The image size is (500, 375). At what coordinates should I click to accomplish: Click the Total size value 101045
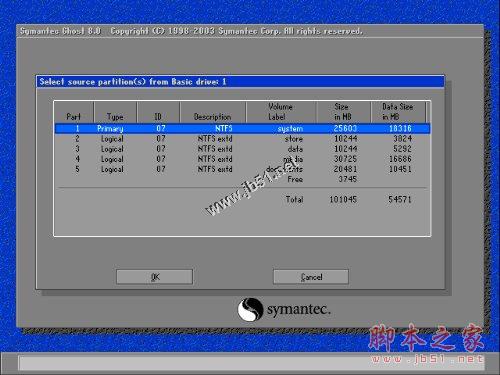pos(343,199)
